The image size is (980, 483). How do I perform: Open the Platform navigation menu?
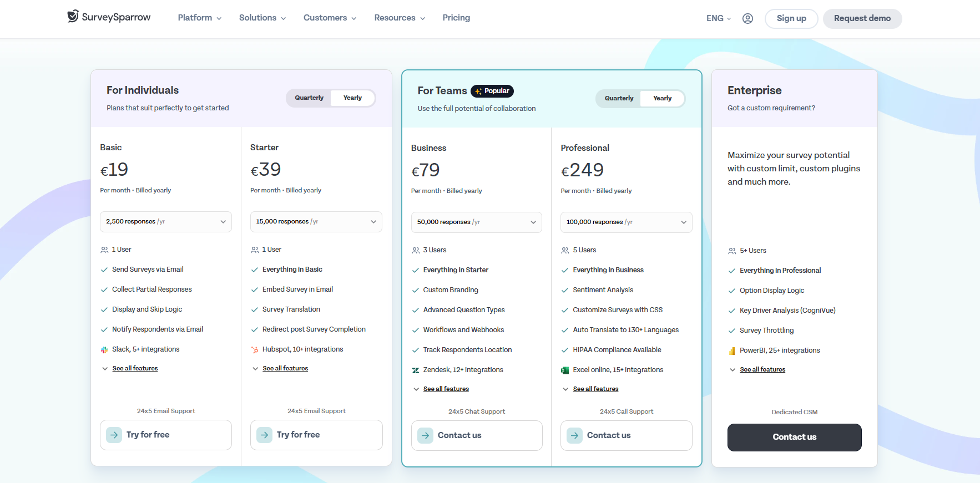(199, 18)
